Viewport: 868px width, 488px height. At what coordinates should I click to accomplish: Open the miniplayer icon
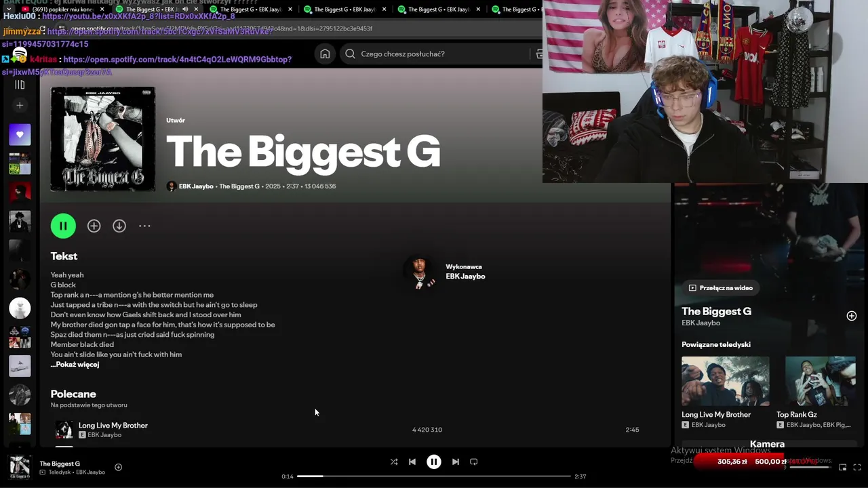(843, 467)
